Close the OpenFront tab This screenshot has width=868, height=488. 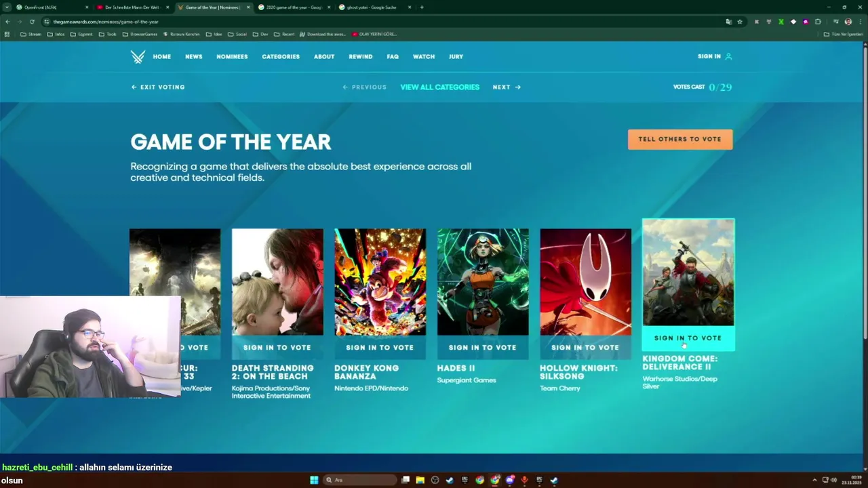(x=87, y=7)
